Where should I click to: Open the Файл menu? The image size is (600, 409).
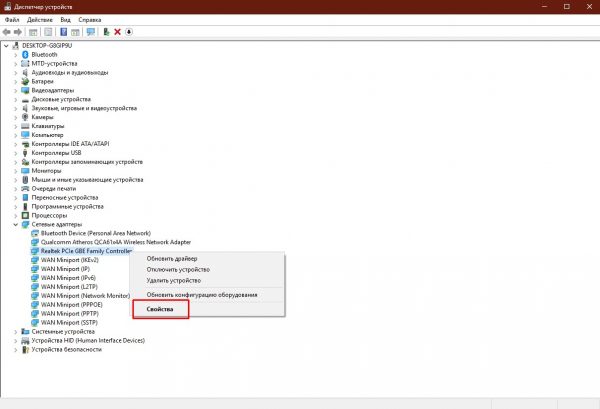pos(12,20)
